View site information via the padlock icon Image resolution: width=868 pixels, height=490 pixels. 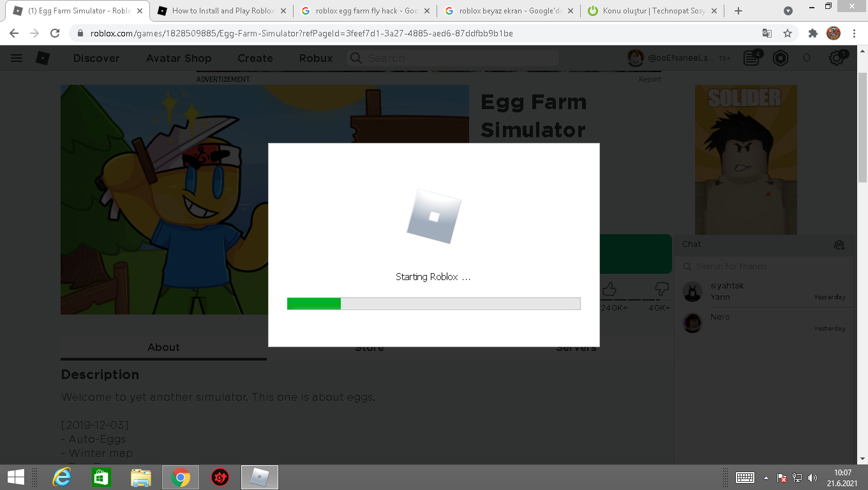[80, 33]
